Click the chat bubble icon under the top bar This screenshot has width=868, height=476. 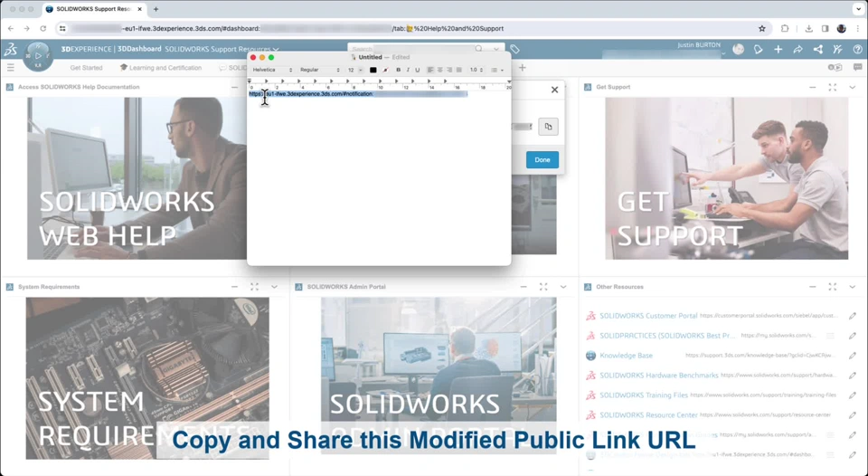[857, 68]
